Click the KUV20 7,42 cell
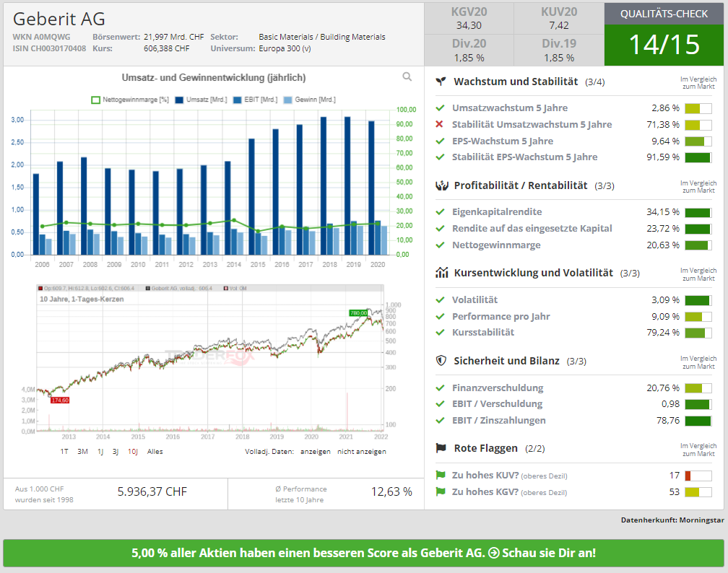The height and width of the screenshot is (573, 728). (559, 19)
